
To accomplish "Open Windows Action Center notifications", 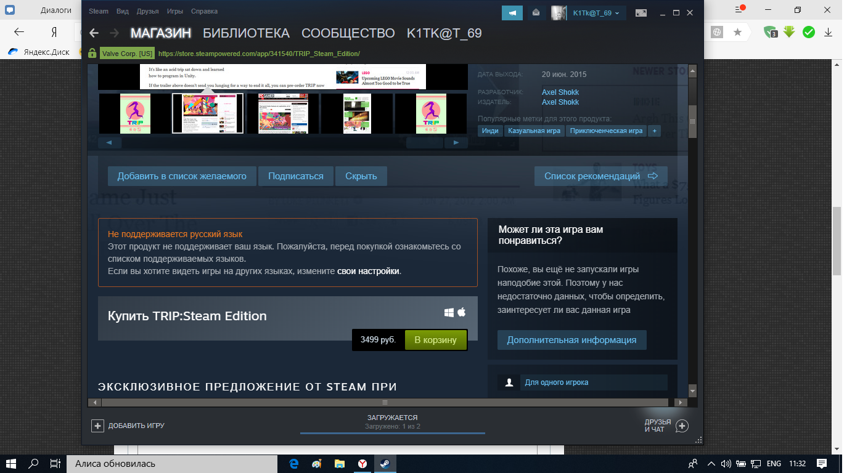I will tap(822, 463).
